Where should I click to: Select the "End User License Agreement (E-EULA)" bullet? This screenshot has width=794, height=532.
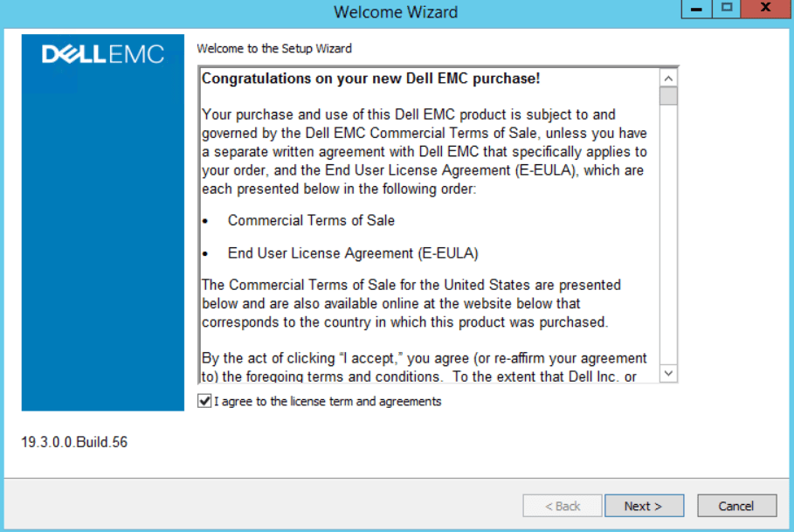click(353, 253)
